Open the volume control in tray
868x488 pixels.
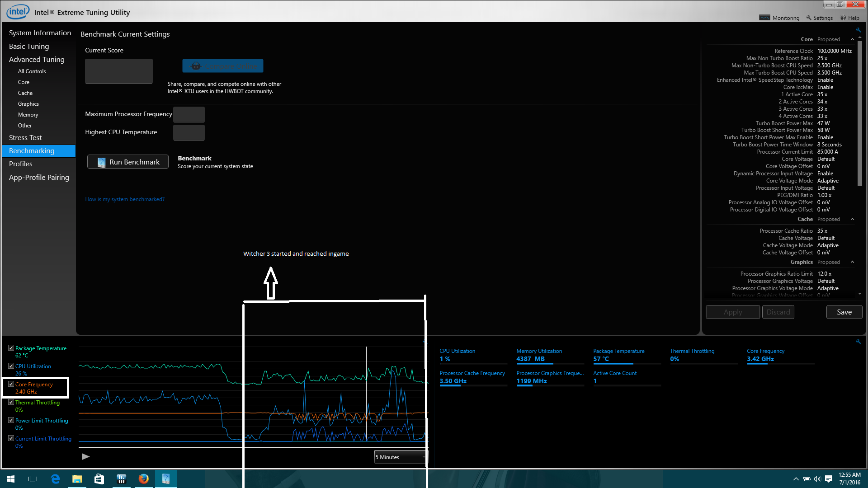click(x=817, y=479)
